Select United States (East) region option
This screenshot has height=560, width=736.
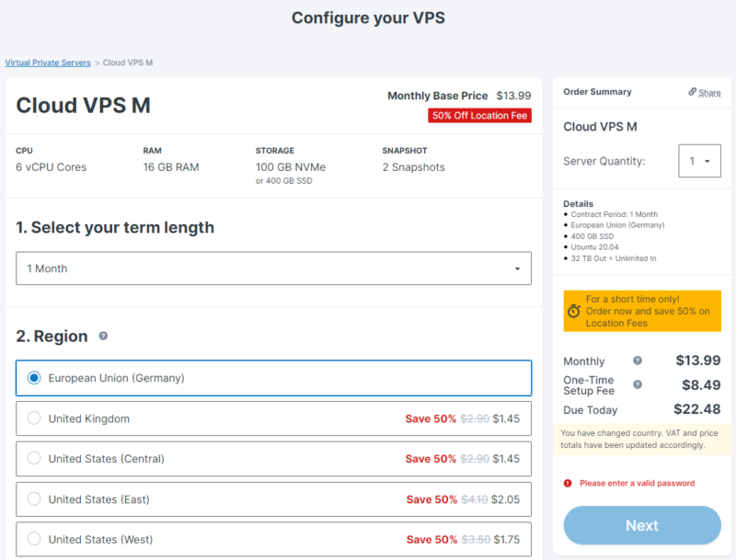[34, 499]
